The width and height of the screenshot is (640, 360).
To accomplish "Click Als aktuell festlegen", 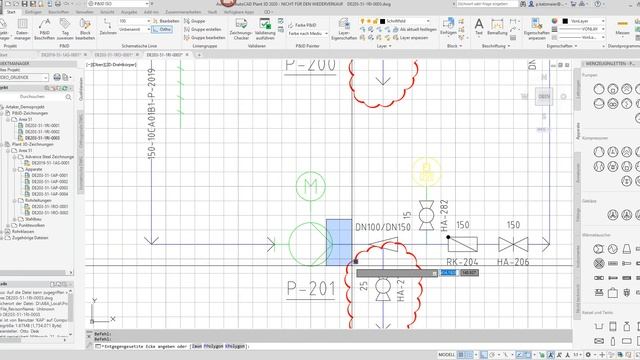I will click(415, 29).
